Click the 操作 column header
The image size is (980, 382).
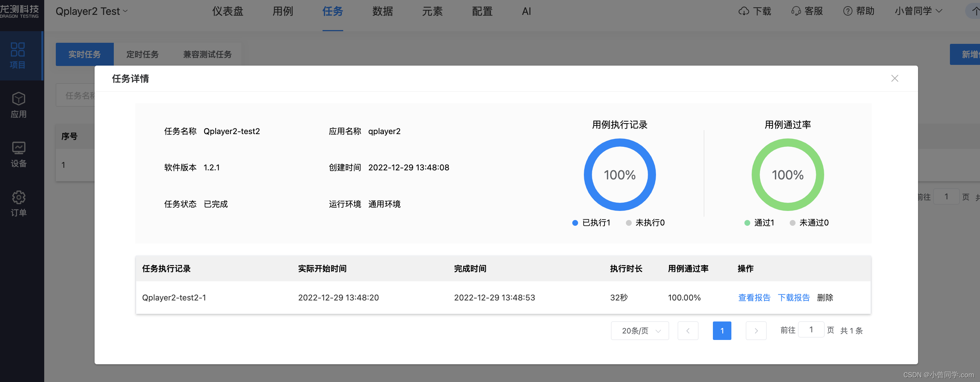tap(745, 269)
